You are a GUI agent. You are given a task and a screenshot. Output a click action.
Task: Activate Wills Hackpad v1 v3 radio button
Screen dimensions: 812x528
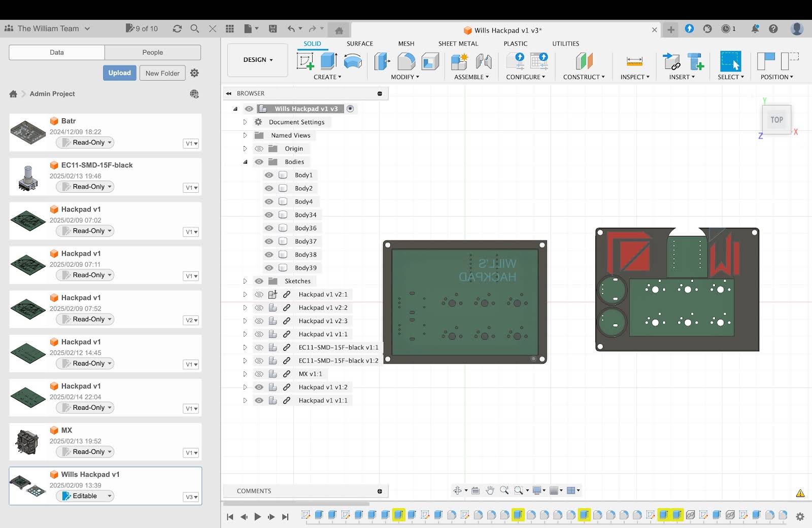[x=350, y=109]
